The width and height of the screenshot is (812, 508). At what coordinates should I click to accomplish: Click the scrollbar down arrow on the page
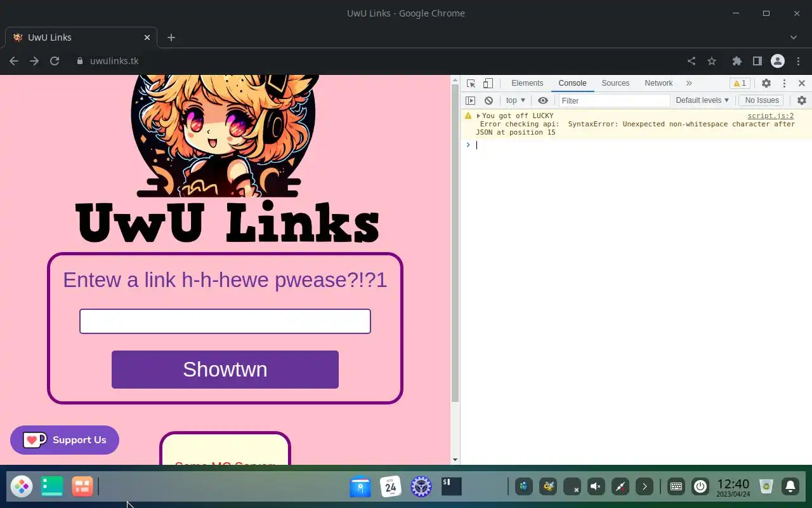click(x=454, y=460)
